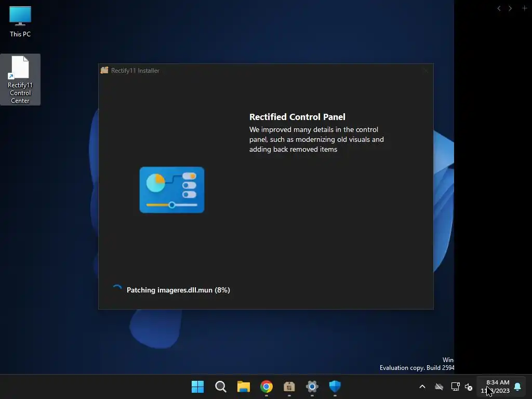Open the notification bell
Image resolution: width=532 pixels, height=399 pixels.
click(518, 387)
